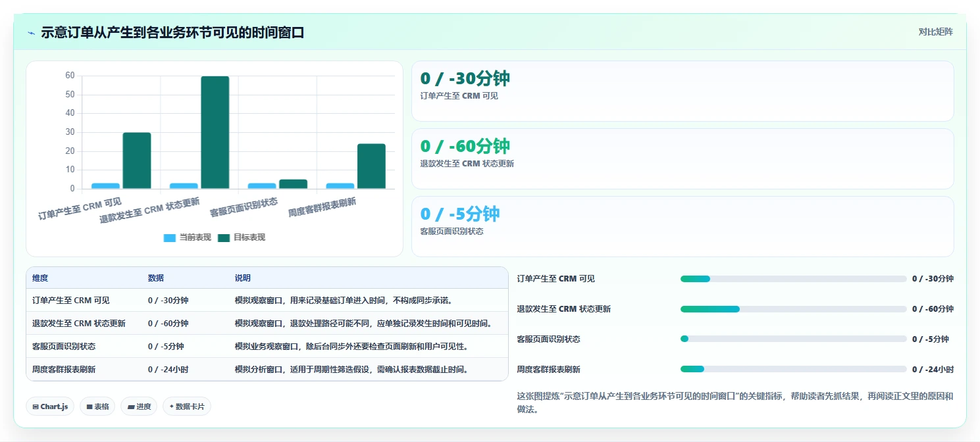Click the 数据卡片 tag chip
Viewport: 980px width, 442px height.
(187, 406)
